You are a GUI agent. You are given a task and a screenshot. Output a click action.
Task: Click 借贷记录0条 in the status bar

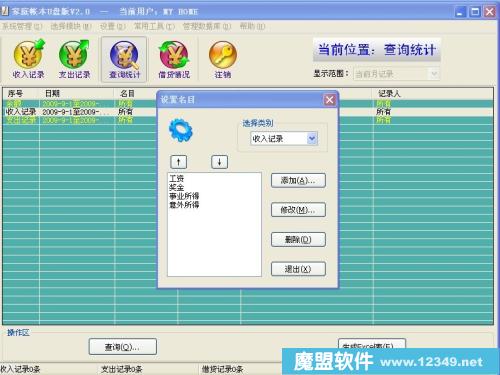[222, 369]
